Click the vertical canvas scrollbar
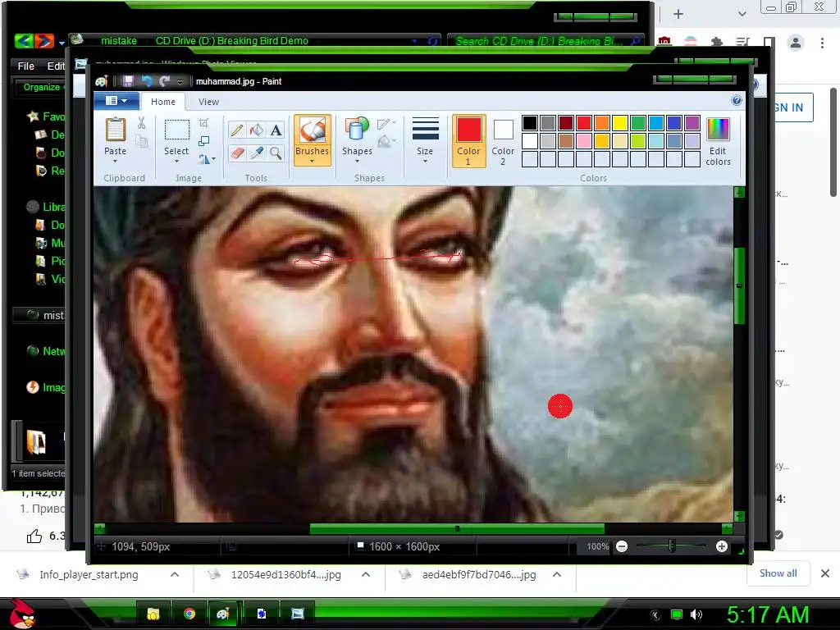The height and width of the screenshot is (630, 840). 739,285
